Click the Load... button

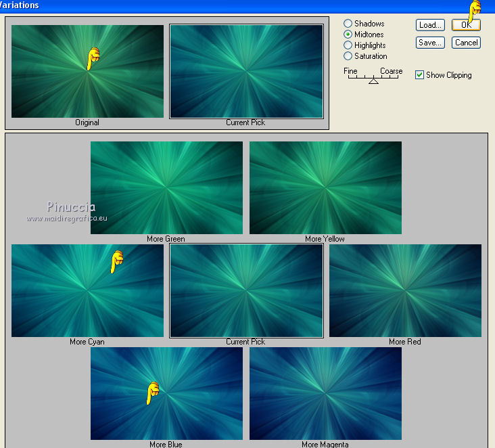[x=430, y=25]
